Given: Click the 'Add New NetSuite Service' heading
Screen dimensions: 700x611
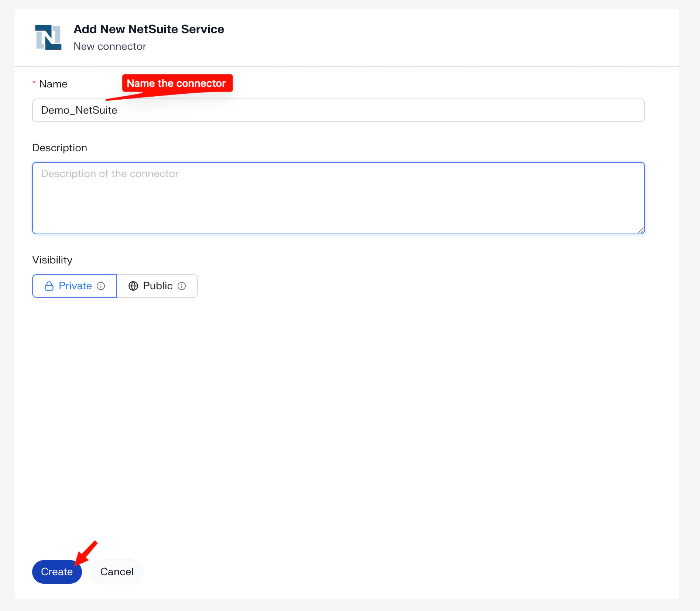Looking at the screenshot, I should click(x=149, y=29).
